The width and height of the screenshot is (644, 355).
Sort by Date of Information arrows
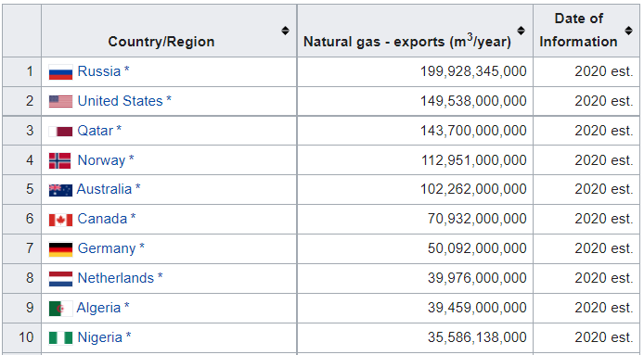tap(628, 31)
